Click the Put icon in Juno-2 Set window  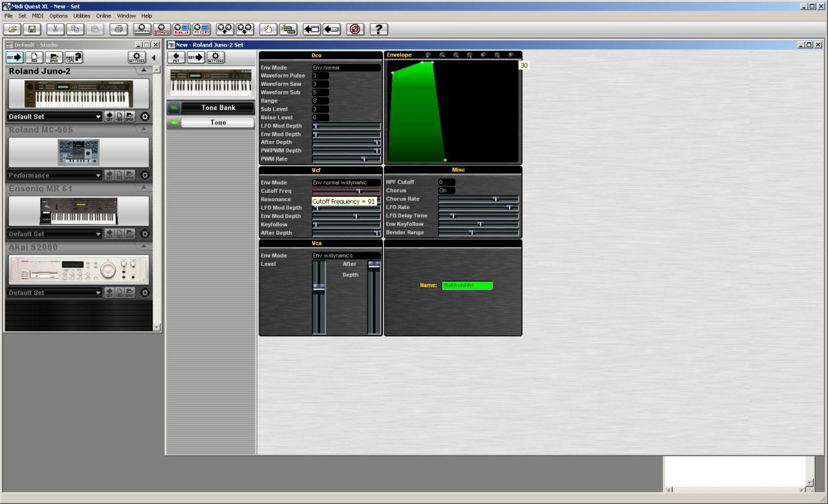176,58
